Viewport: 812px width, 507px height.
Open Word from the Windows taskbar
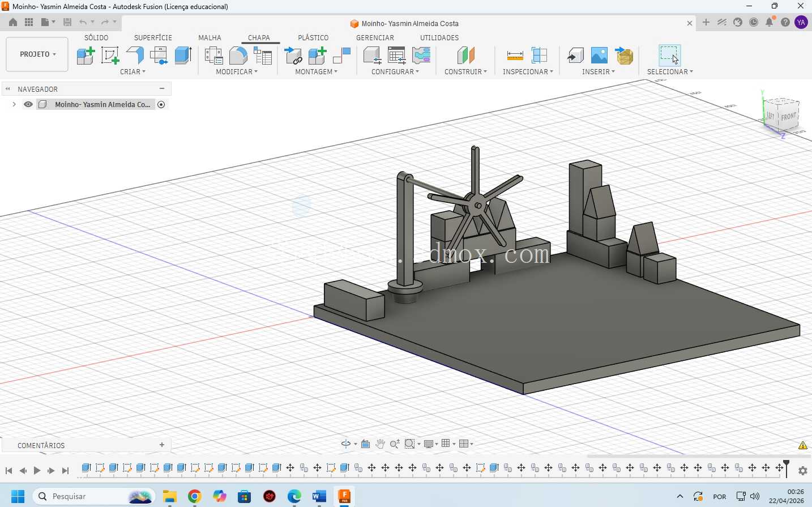click(319, 497)
